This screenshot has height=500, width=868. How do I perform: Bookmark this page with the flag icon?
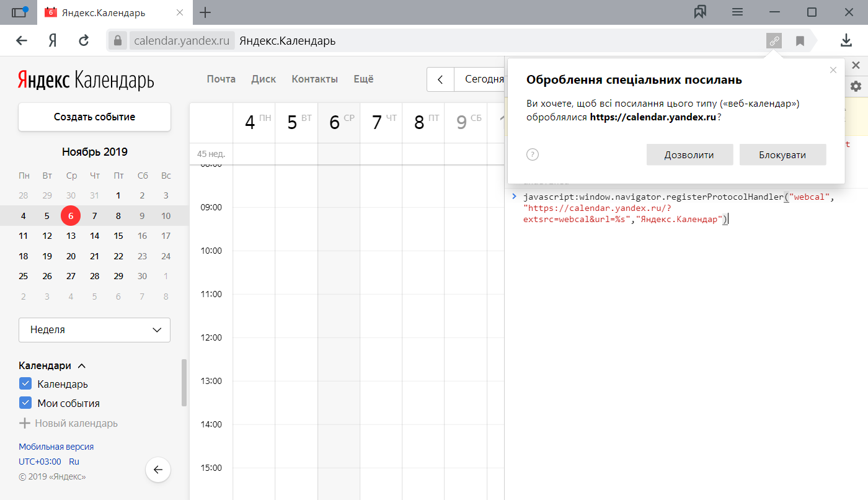[x=800, y=41]
